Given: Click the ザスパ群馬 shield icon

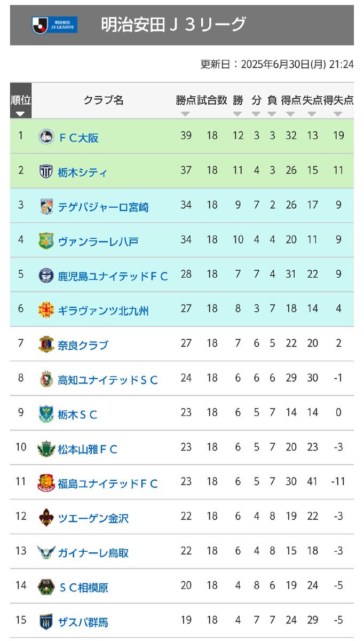Looking at the screenshot, I should [x=46, y=621].
